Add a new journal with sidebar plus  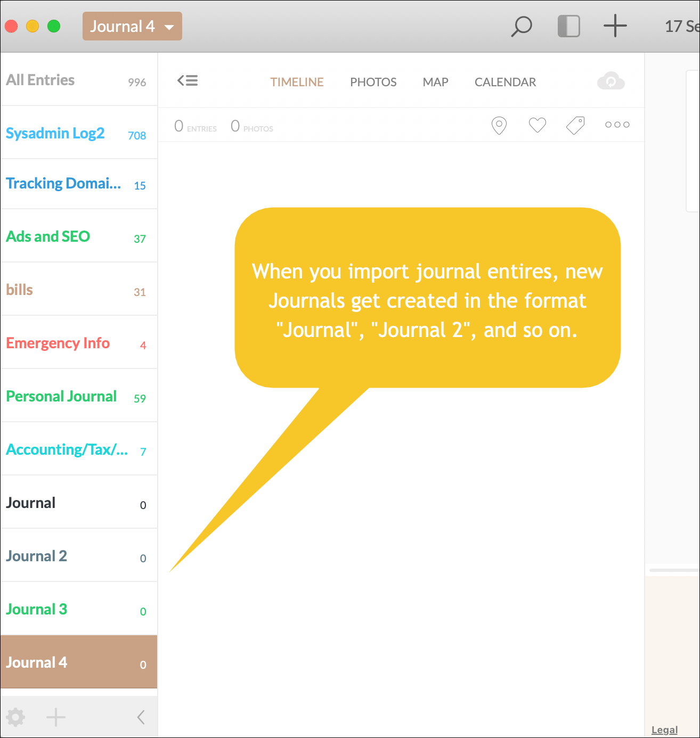pos(56,717)
